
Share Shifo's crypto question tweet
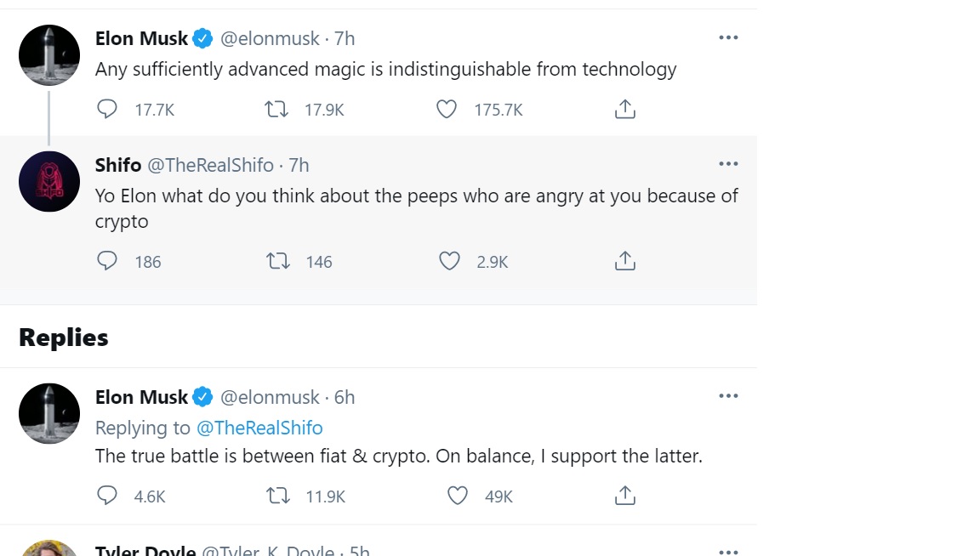coord(625,261)
